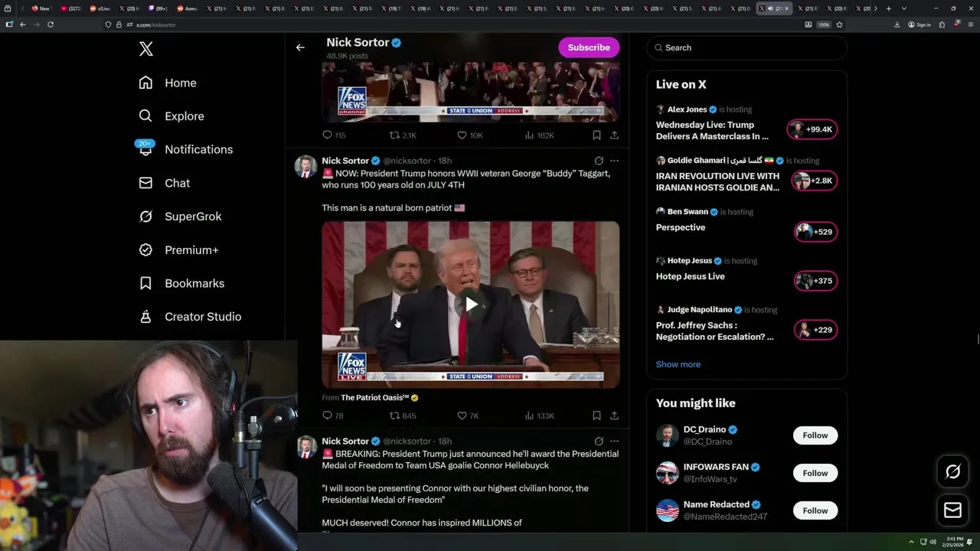The image size is (980, 551).
Task: Sign in to the browser account
Action: (919, 24)
